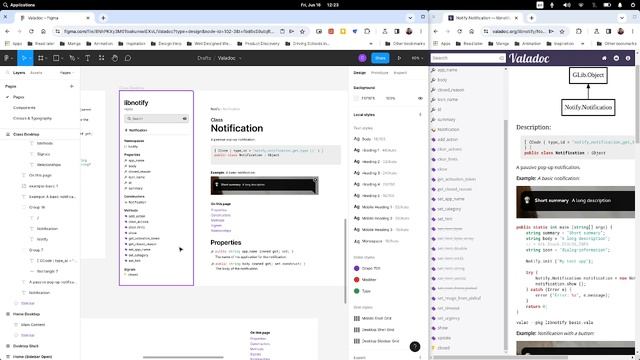640x360 pixels.
Task: Add a local style with plus icon
Action: coord(420,115)
